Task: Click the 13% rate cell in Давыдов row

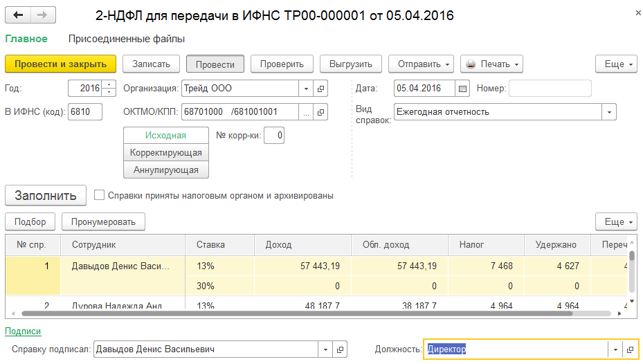Action: (x=220, y=266)
